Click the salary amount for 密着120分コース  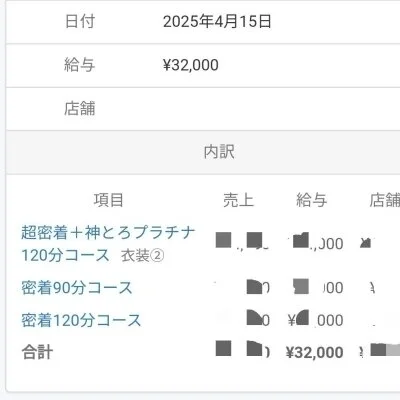[x=315, y=320]
